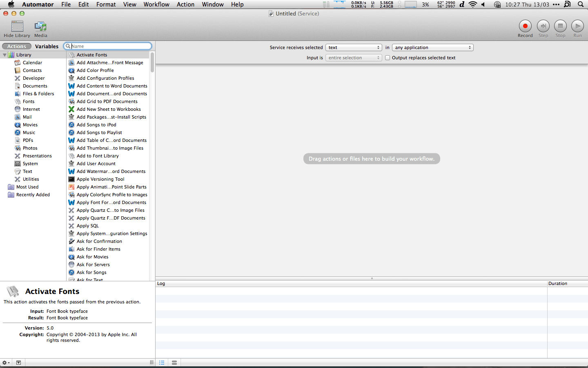Toggle the description panel visibility button

18,363
